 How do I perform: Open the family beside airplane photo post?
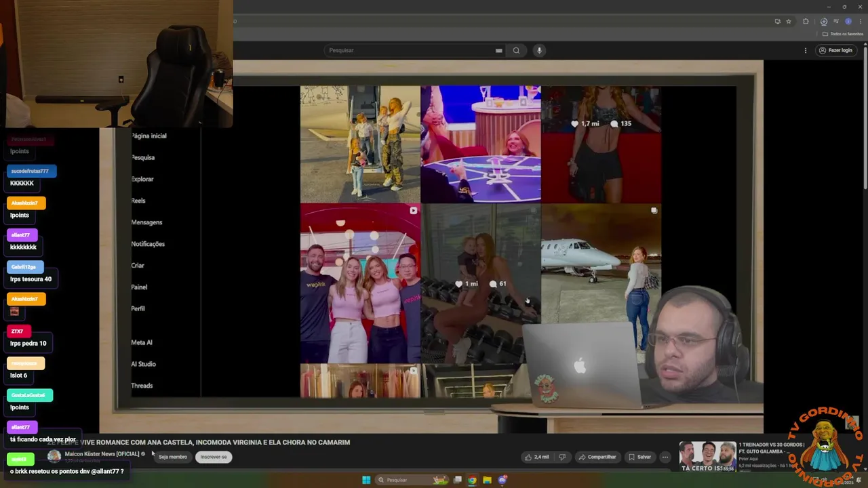tap(360, 144)
